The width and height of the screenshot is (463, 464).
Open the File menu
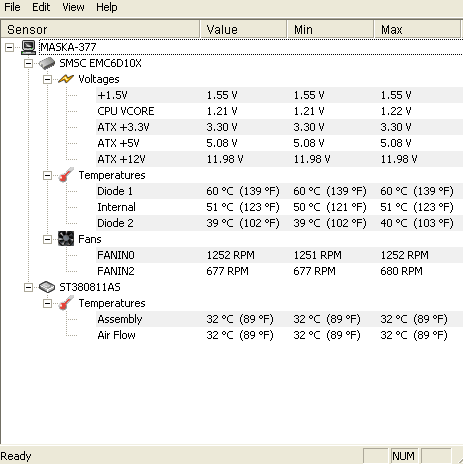click(12, 7)
